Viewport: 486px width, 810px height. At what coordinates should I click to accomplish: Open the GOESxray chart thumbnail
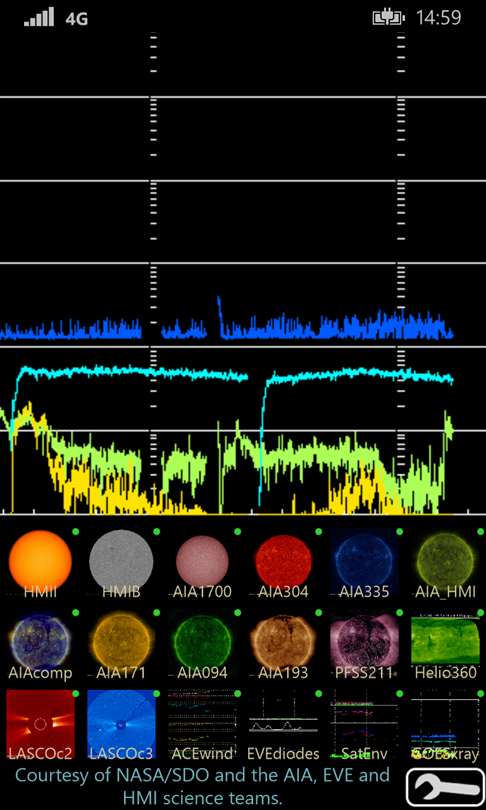click(x=445, y=725)
